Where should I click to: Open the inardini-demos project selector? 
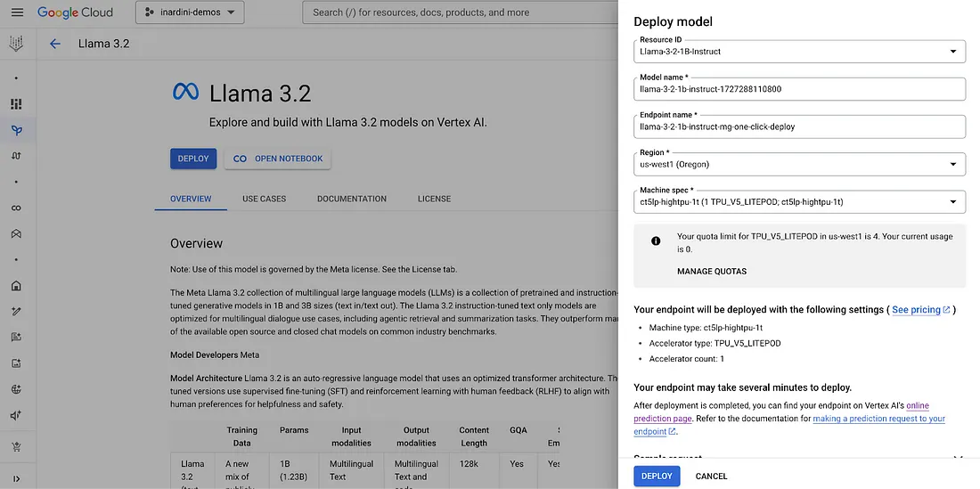[190, 12]
